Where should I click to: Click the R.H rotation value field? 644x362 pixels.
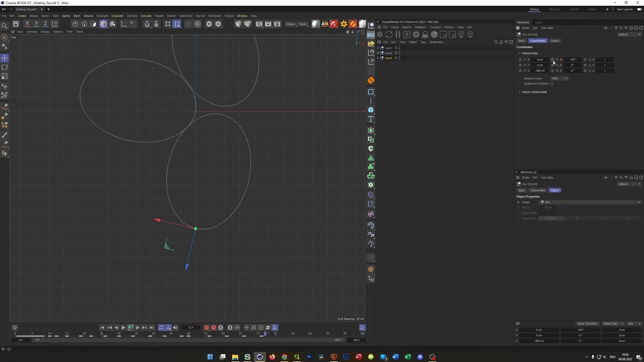(x=573, y=60)
